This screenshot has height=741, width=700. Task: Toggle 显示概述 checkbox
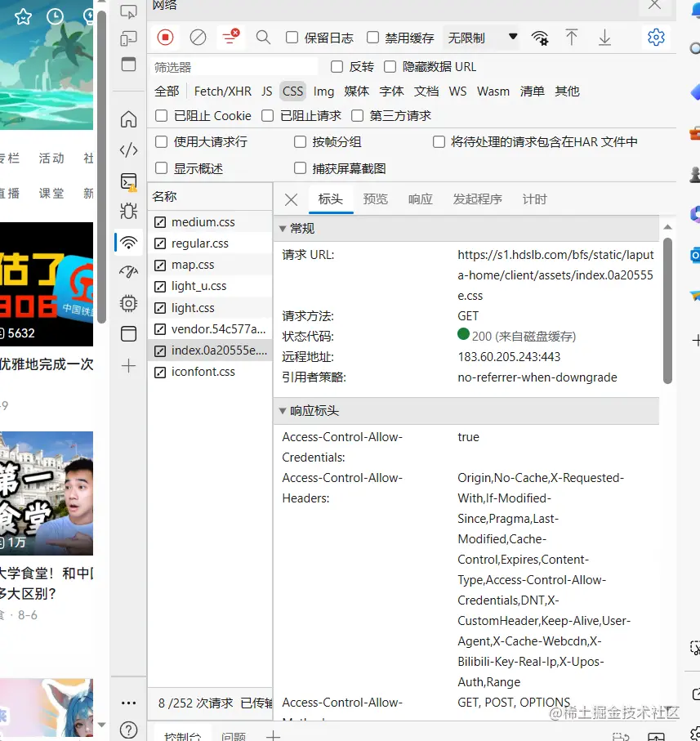161,168
